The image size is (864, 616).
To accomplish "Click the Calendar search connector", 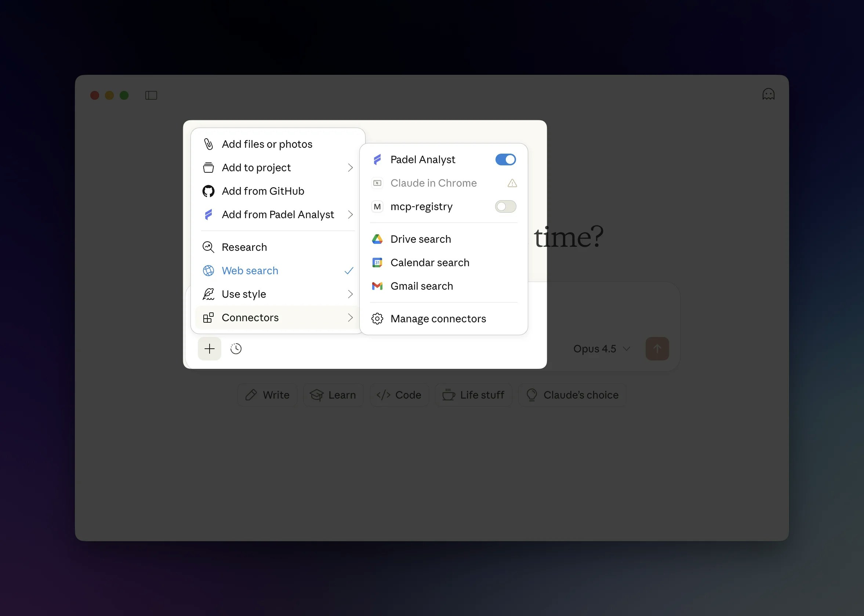I will 429,263.
